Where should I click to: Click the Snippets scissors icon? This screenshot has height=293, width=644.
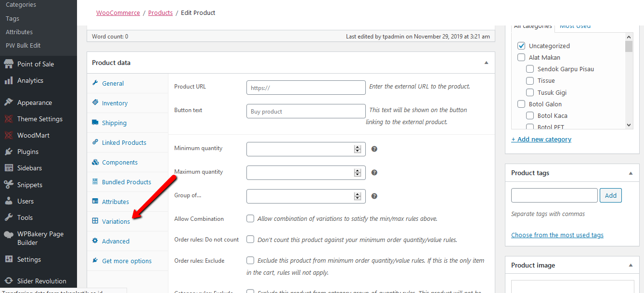(9, 185)
